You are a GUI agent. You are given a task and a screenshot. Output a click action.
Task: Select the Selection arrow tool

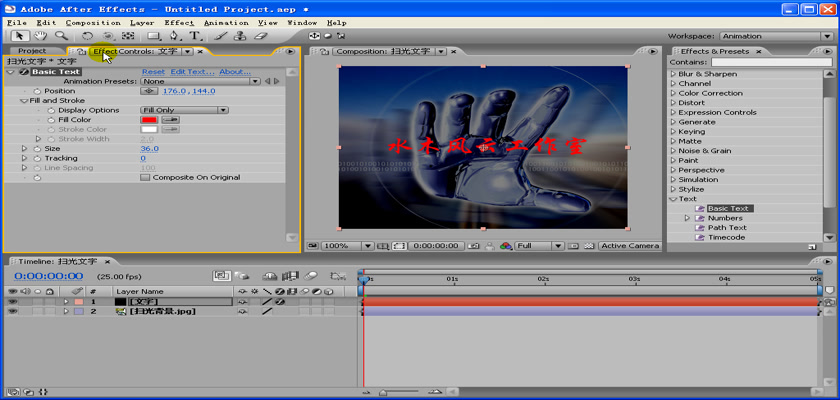[20, 36]
